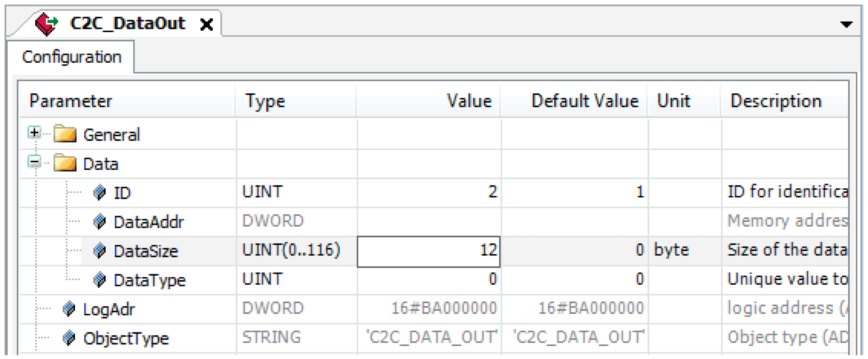The width and height of the screenshot is (868, 359).
Task: Click the 'ID for identifica' description
Action: coord(788,192)
